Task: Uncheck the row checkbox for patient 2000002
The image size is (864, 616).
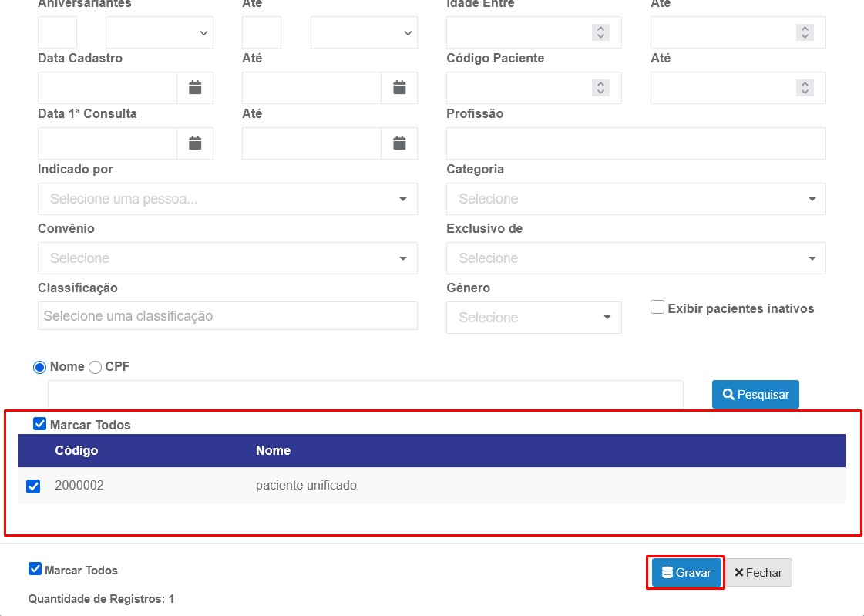Action: (x=33, y=486)
